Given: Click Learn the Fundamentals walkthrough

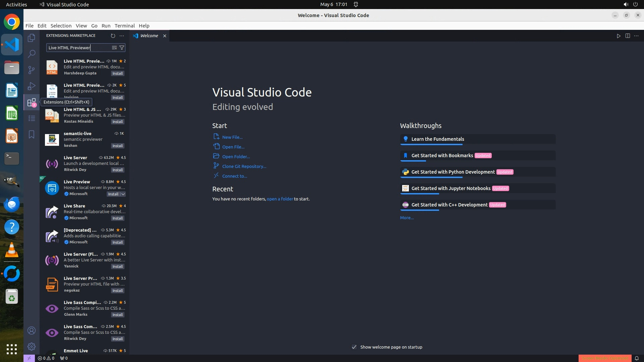Looking at the screenshot, I should pyautogui.click(x=437, y=139).
